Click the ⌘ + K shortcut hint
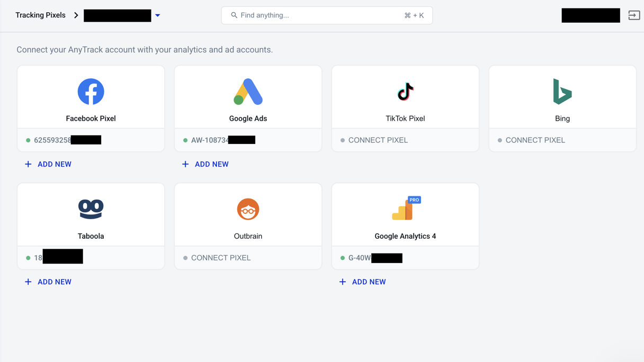644x362 pixels. pyautogui.click(x=414, y=15)
